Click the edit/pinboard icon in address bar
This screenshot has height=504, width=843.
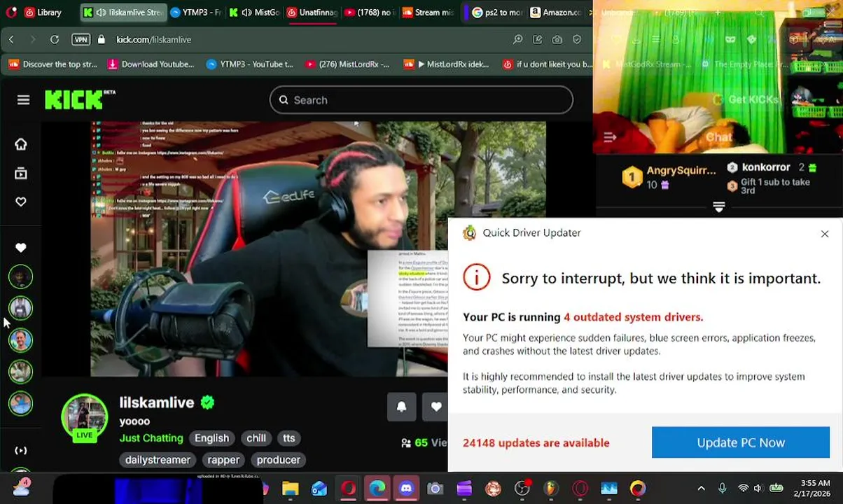coord(537,40)
